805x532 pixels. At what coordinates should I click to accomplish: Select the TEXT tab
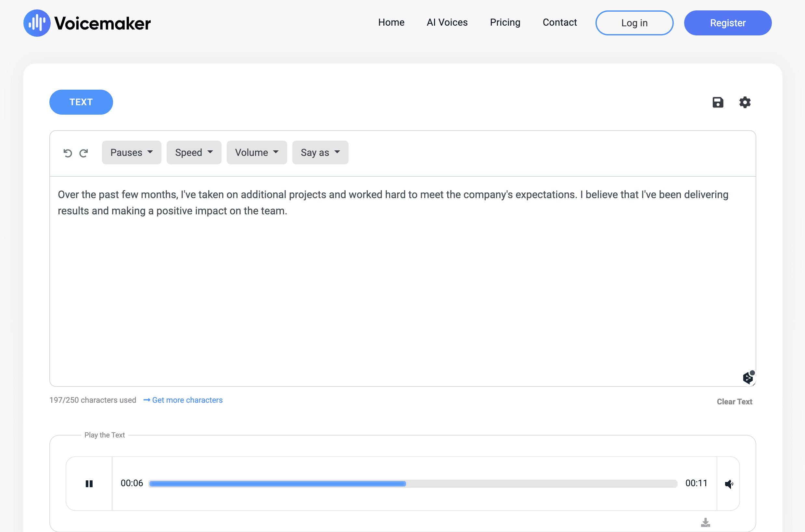pos(81,102)
